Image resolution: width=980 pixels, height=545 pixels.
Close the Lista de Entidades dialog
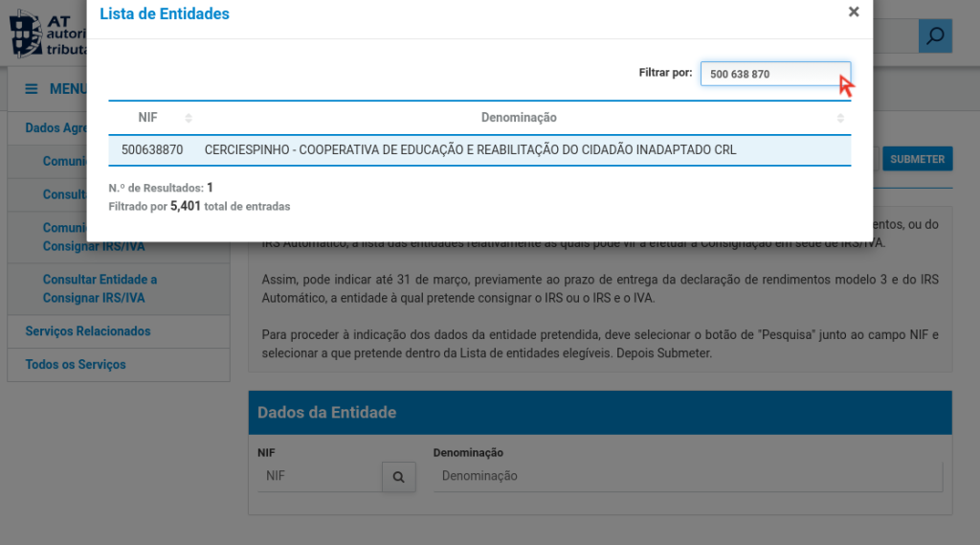(x=854, y=12)
